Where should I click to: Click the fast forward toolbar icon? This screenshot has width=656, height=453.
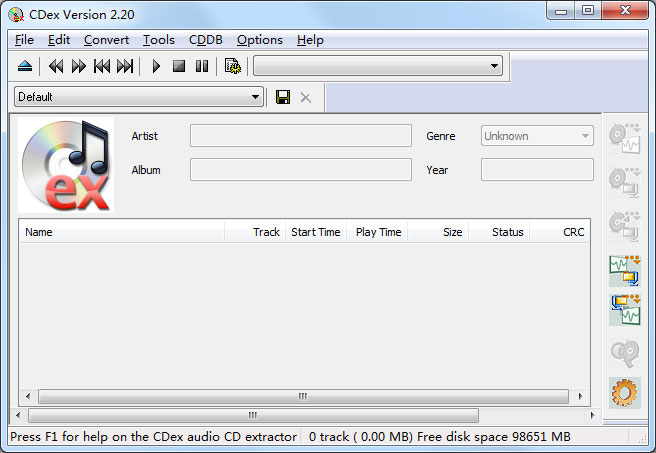click(79, 66)
